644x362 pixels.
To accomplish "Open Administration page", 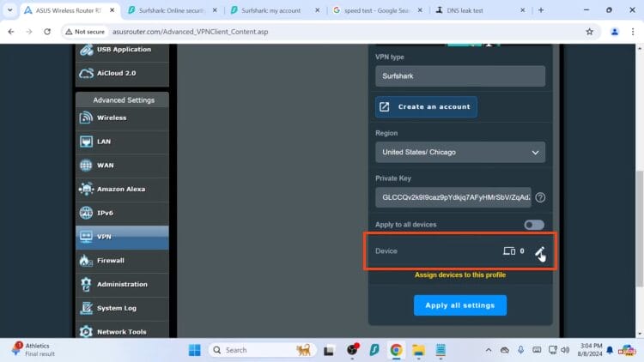I will tap(122, 285).
